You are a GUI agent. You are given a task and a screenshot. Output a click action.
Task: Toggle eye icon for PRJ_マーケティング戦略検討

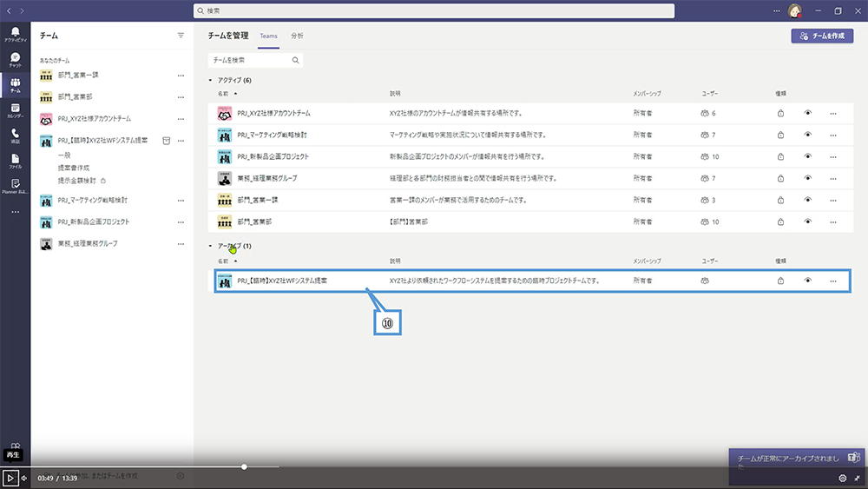point(807,135)
